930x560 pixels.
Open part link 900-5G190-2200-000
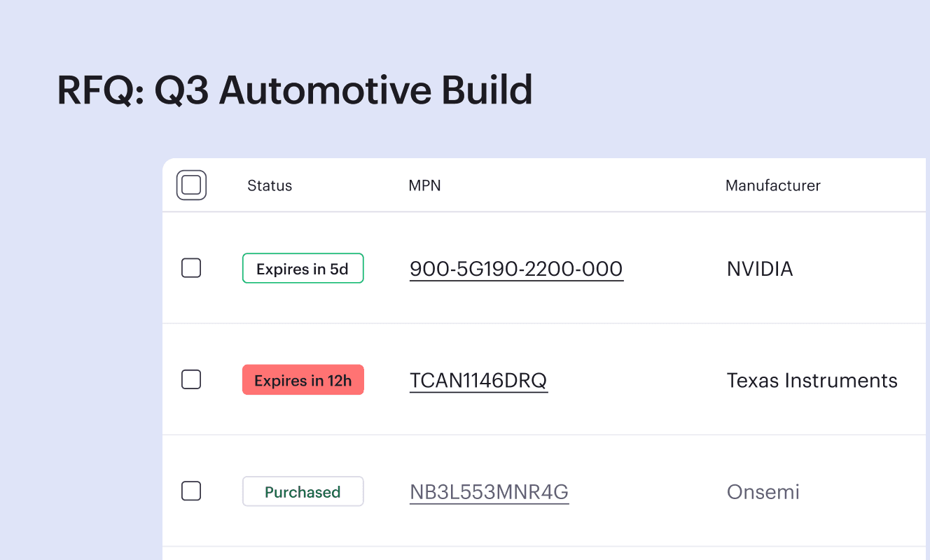click(x=516, y=269)
